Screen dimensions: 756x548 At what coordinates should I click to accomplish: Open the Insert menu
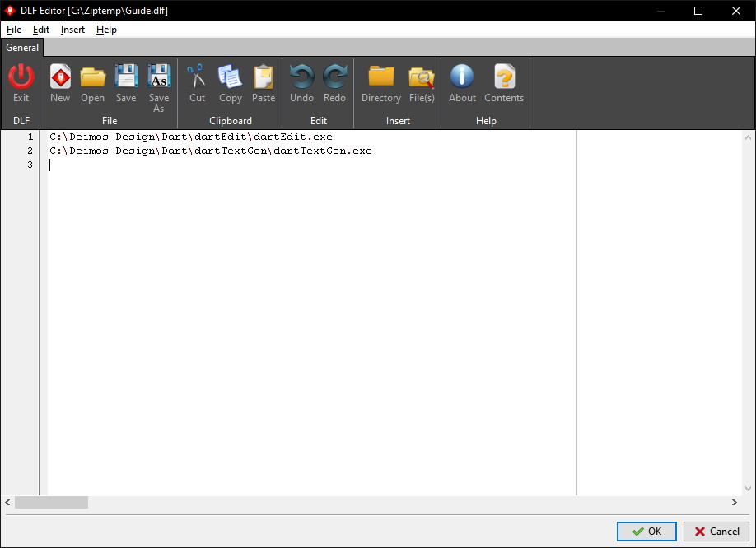tap(72, 30)
